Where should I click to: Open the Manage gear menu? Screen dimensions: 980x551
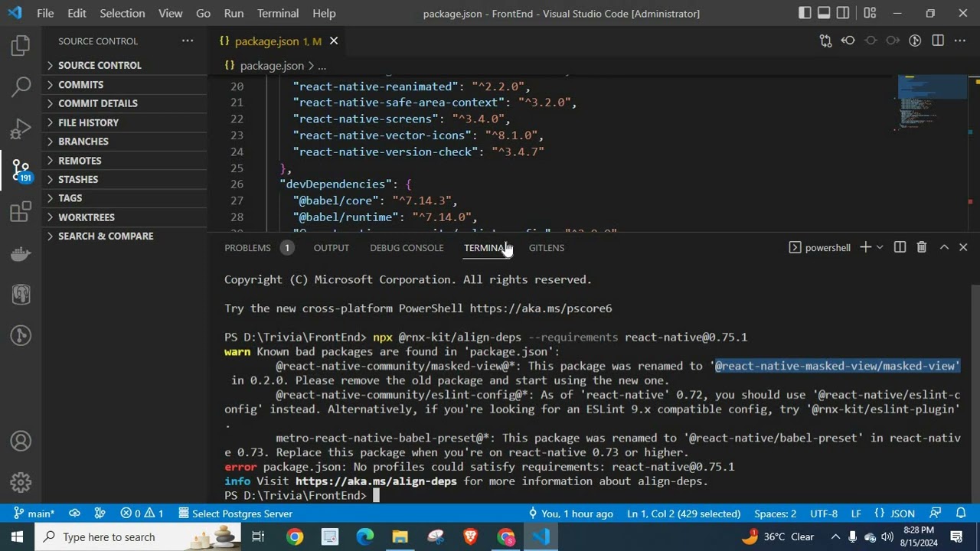point(21,482)
